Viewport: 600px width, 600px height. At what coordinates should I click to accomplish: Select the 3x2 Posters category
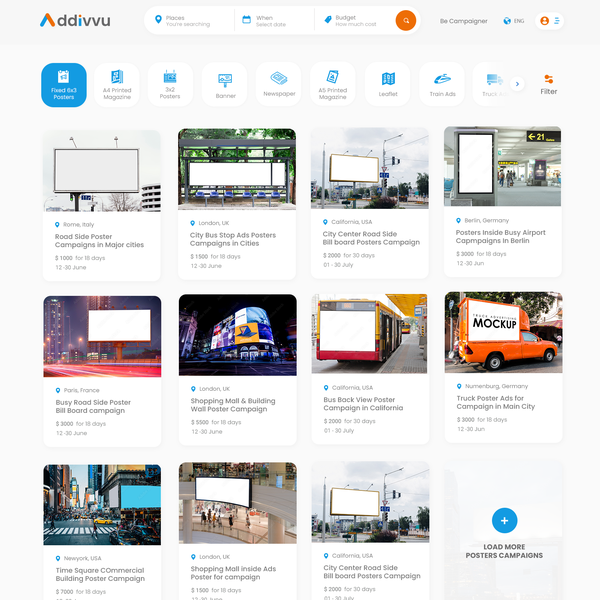coord(170,84)
